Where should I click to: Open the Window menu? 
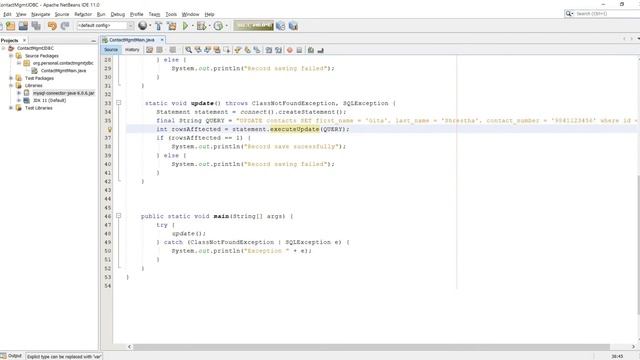click(x=190, y=14)
